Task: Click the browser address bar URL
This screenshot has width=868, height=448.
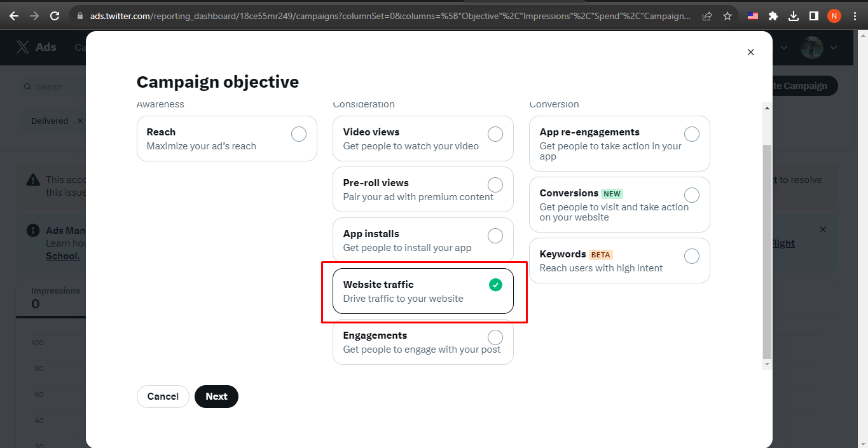Action: pos(390,16)
